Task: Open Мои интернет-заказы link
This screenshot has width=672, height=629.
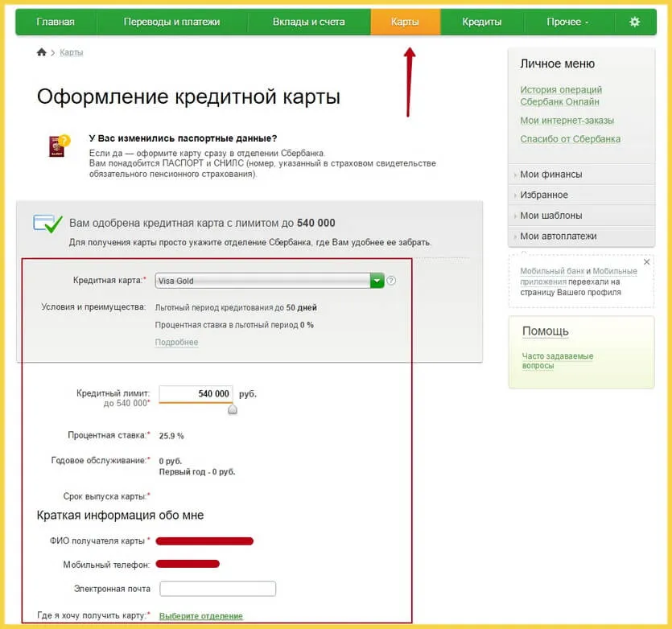Action: click(567, 121)
